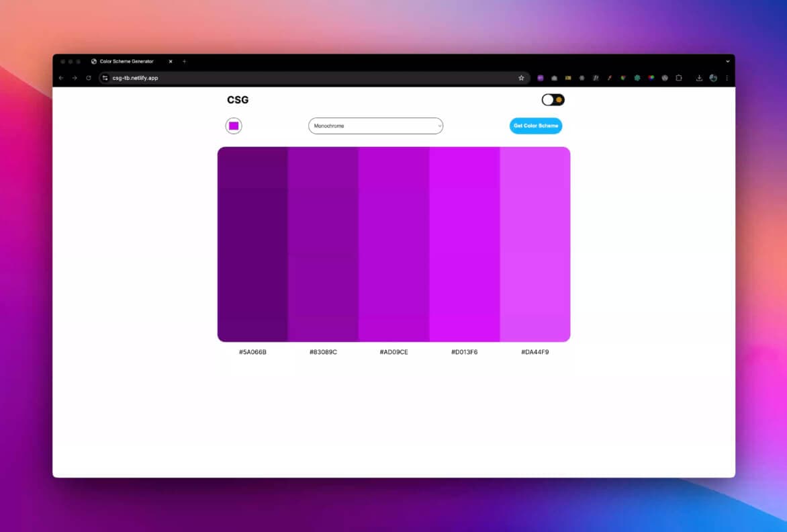This screenshot has height=532, width=787.
Task: Open the eyedropper extension icon
Action: pyautogui.click(x=609, y=78)
